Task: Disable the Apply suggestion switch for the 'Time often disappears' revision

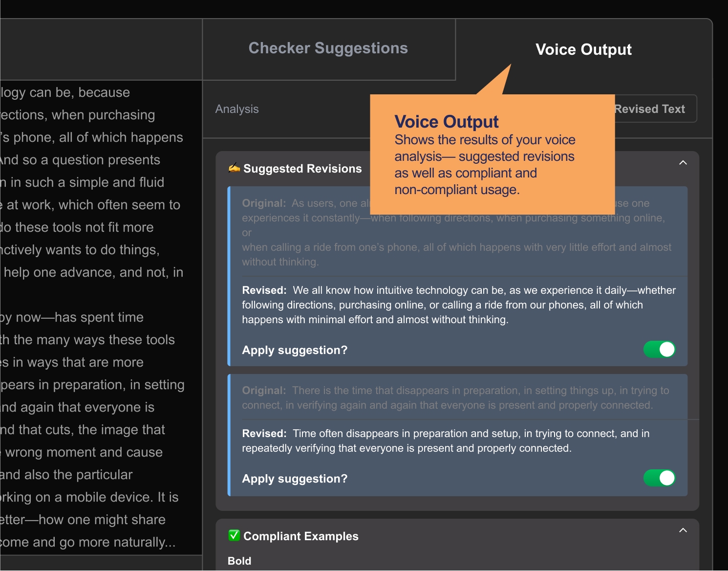Action: click(659, 478)
